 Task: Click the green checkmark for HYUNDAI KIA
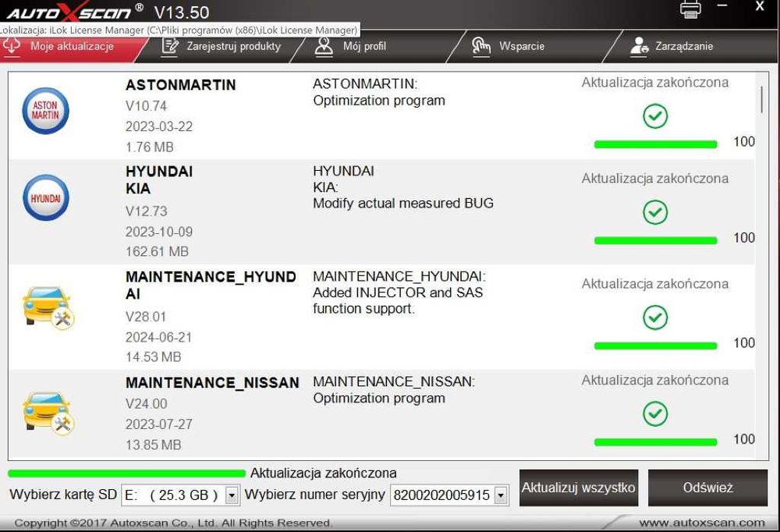tap(655, 212)
